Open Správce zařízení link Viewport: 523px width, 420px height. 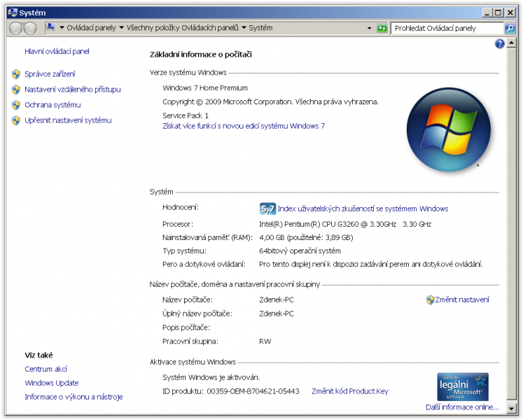tap(50, 74)
